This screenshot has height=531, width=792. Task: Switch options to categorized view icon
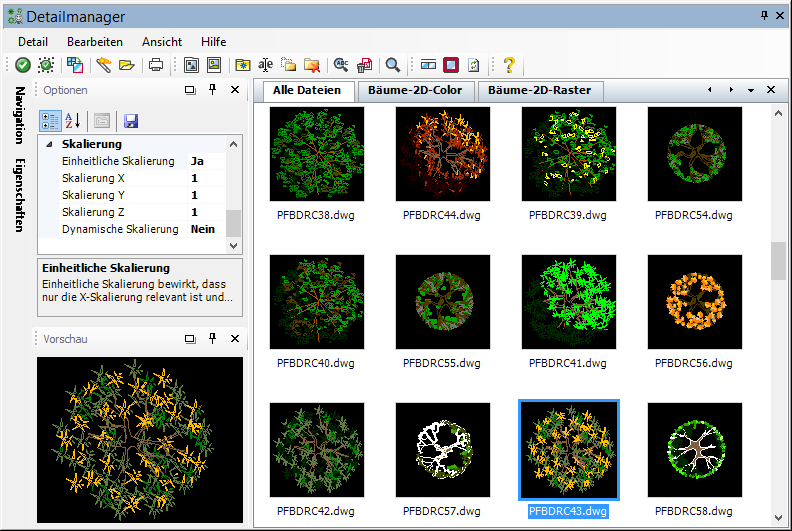[x=50, y=121]
